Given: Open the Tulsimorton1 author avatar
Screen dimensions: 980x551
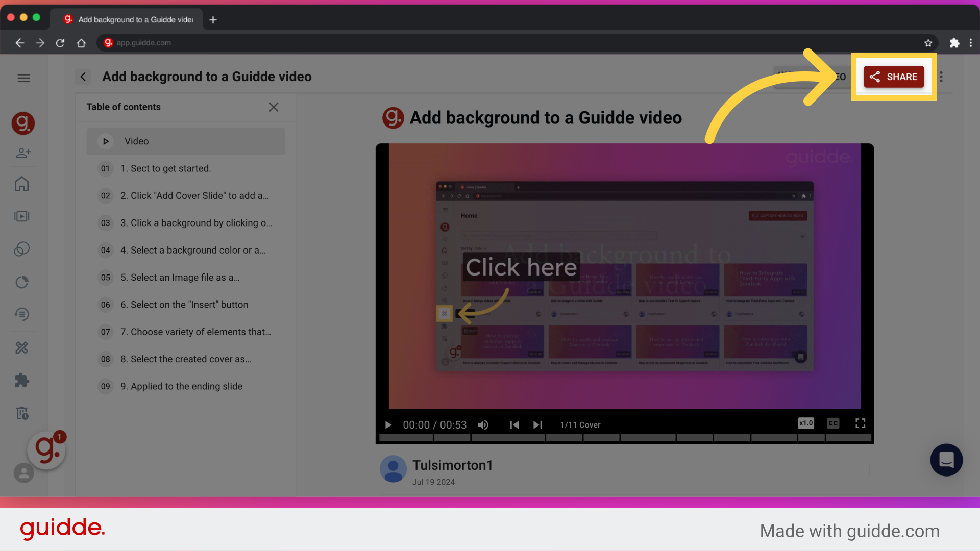Looking at the screenshot, I should click(x=393, y=469).
